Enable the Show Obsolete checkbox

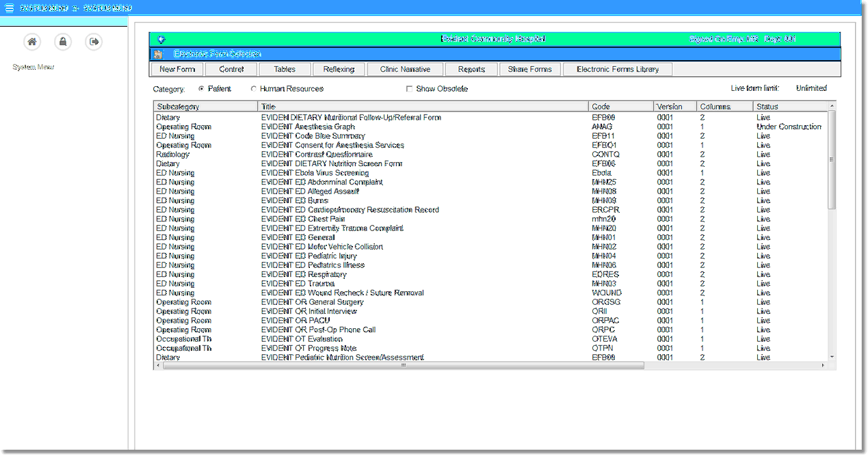click(x=409, y=89)
